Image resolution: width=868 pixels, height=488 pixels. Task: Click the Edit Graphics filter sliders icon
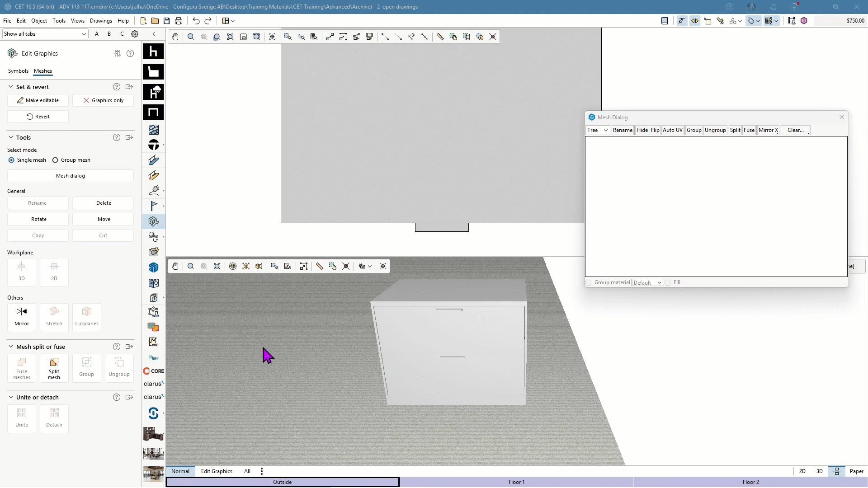point(118,53)
